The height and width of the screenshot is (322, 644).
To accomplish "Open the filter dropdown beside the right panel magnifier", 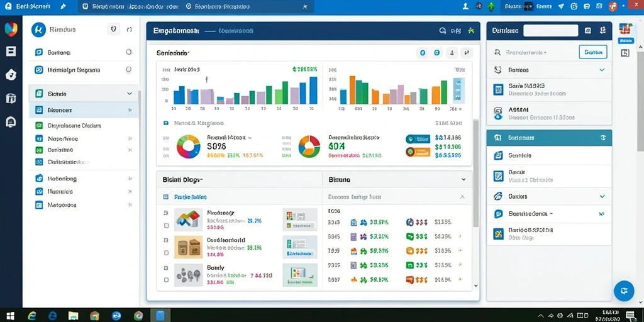I will click(528, 53).
